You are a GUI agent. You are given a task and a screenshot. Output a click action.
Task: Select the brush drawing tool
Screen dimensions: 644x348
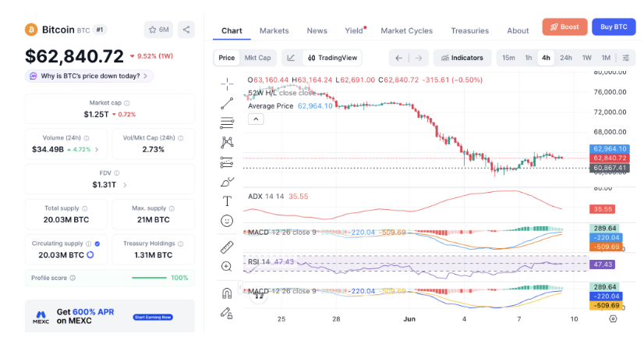pyautogui.click(x=227, y=182)
